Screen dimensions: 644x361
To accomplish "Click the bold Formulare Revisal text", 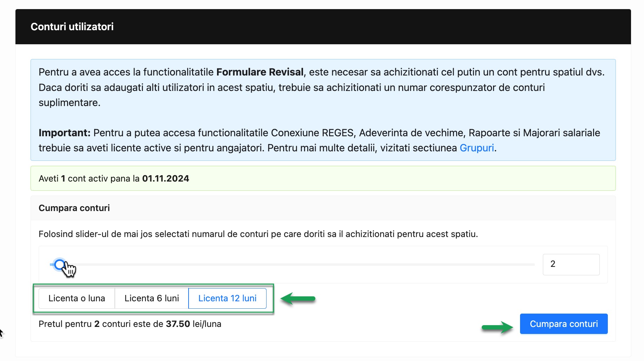I will coord(260,72).
